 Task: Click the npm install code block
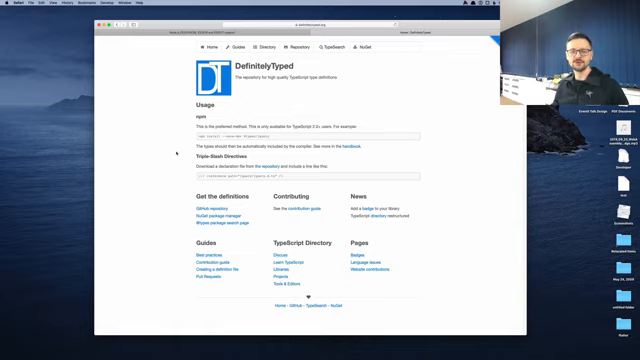pos(308,136)
